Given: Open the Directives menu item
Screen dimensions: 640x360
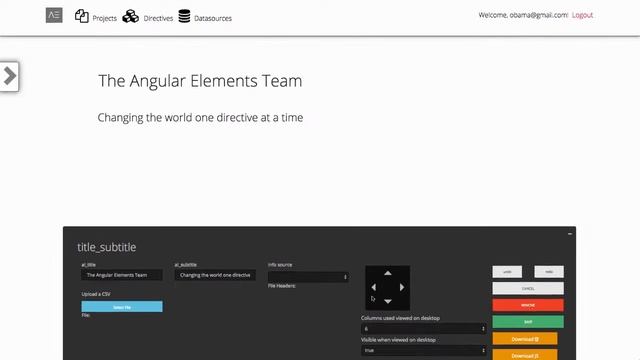Looking at the screenshot, I should [x=158, y=18].
